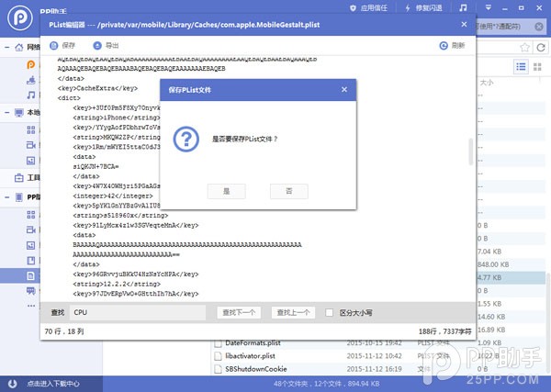Click Find Previous (查找上一个) button

293,312
